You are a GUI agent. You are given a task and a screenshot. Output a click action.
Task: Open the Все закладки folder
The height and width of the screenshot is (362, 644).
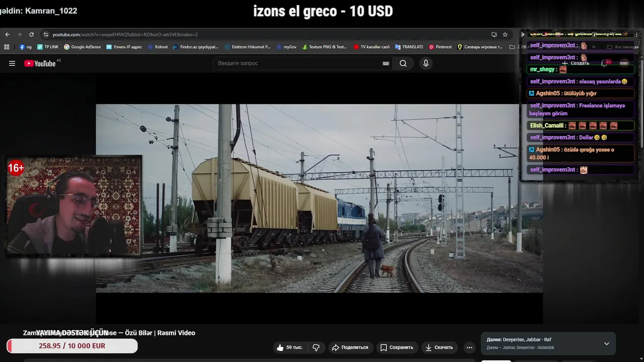[623, 47]
